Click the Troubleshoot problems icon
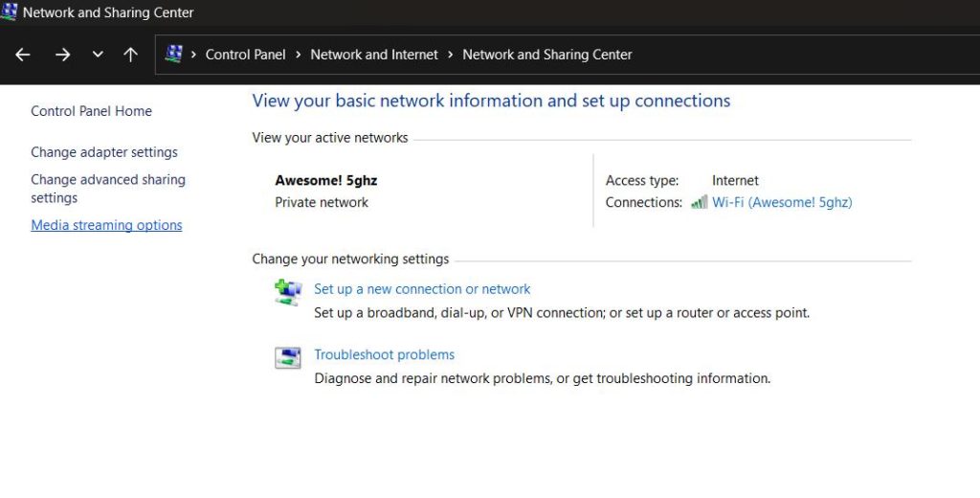Viewport: 980px width, 498px height. pyautogui.click(x=287, y=358)
